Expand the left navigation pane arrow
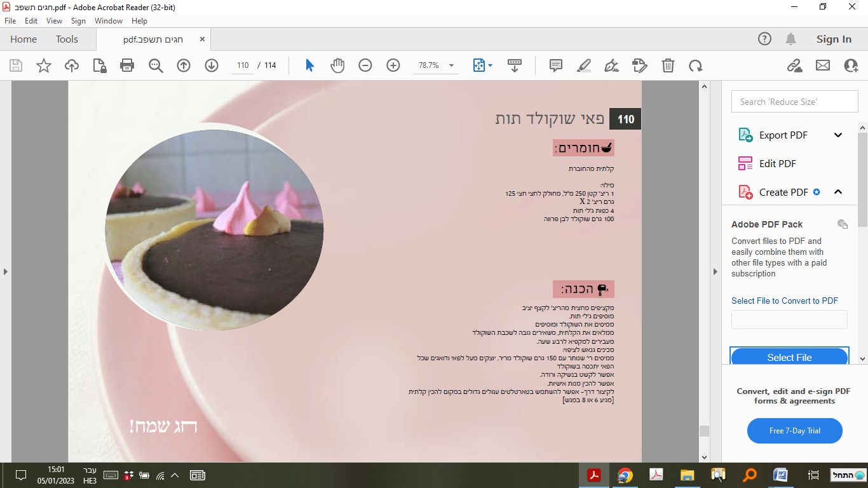Viewport: 868px width, 488px height. pyautogui.click(x=6, y=272)
